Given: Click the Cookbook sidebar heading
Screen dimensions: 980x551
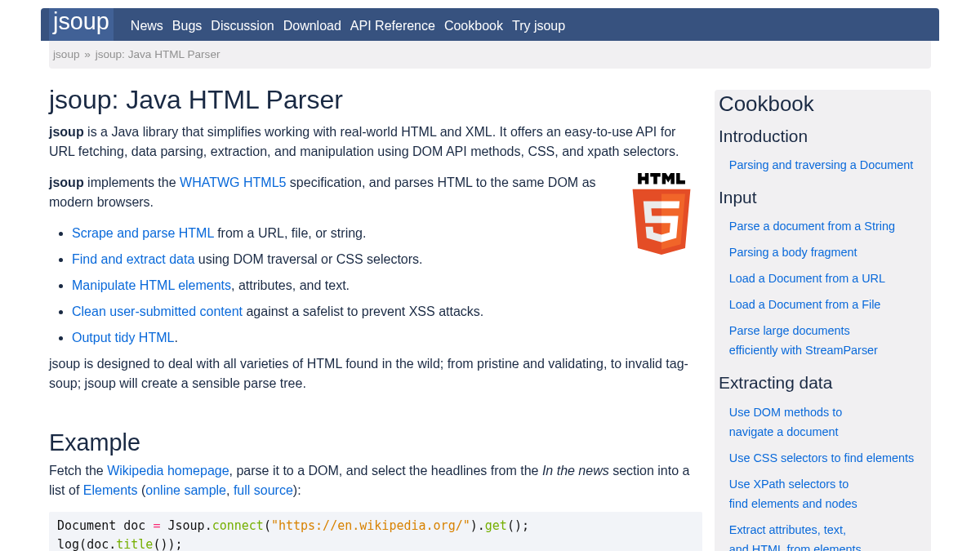Looking at the screenshot, I should (x=766, y=104).
